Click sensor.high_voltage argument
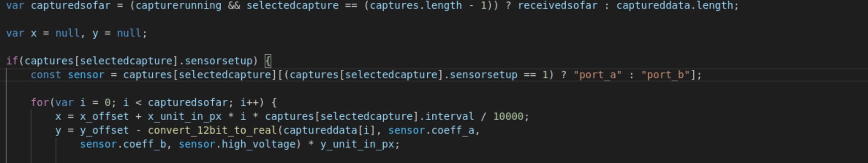The image size is (868, 163). click(237, 144)
